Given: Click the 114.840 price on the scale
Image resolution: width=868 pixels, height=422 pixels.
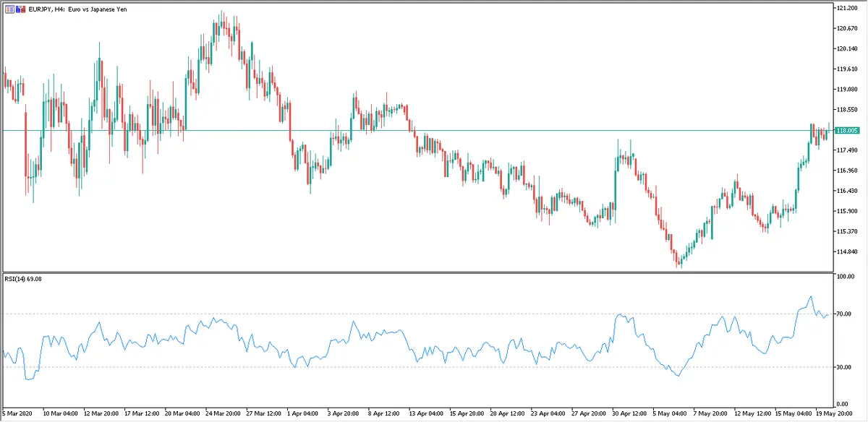Looking at the screenshot, I should click(846, 251).
